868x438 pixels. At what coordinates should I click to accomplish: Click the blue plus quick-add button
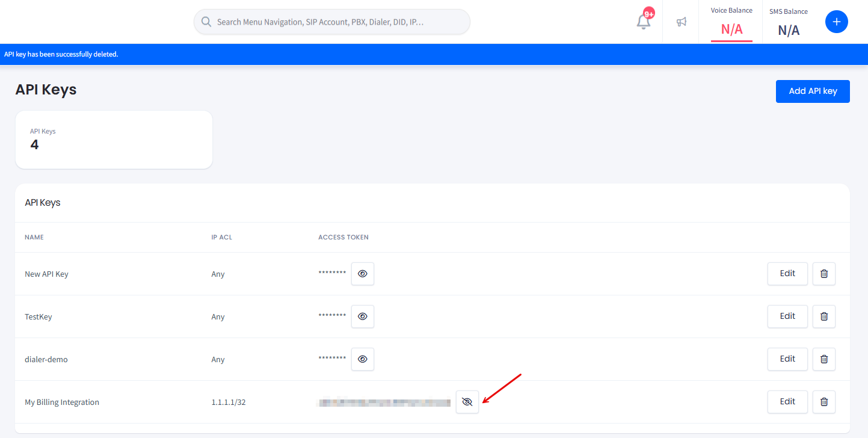pyautogui.click(x=836, y=22)
